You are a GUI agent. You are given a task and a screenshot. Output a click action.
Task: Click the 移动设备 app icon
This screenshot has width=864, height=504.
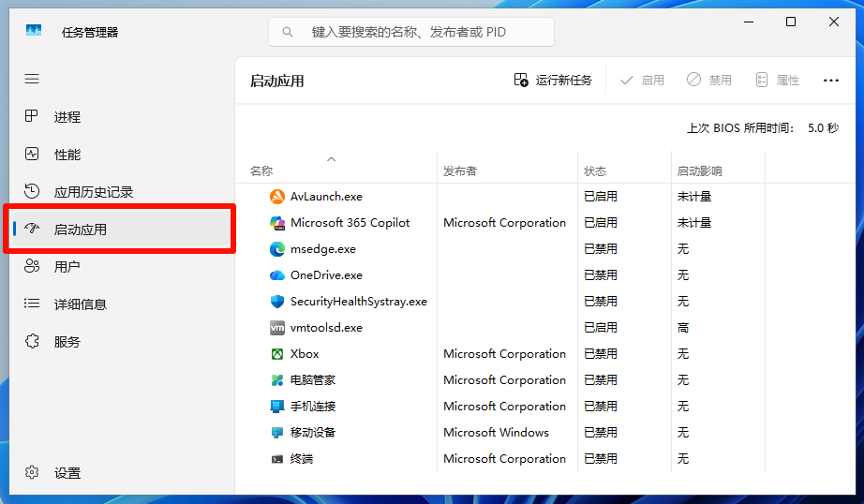277,433
